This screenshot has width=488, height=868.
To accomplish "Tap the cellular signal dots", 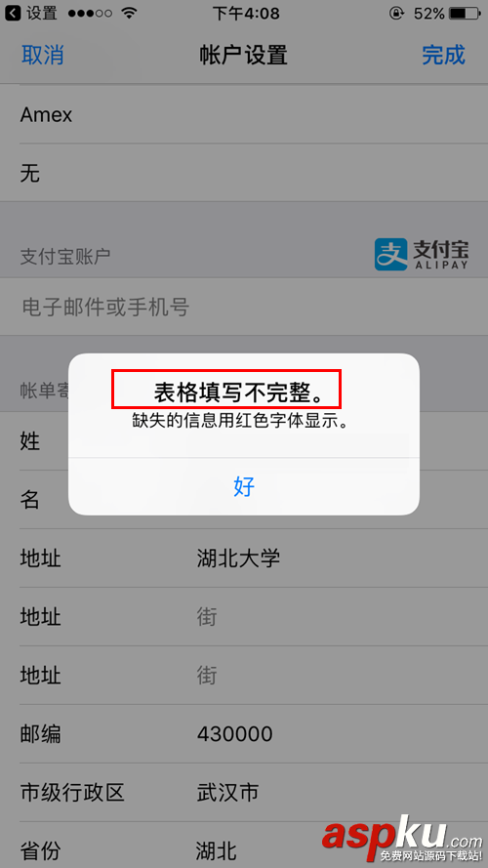I will point(89,13).
